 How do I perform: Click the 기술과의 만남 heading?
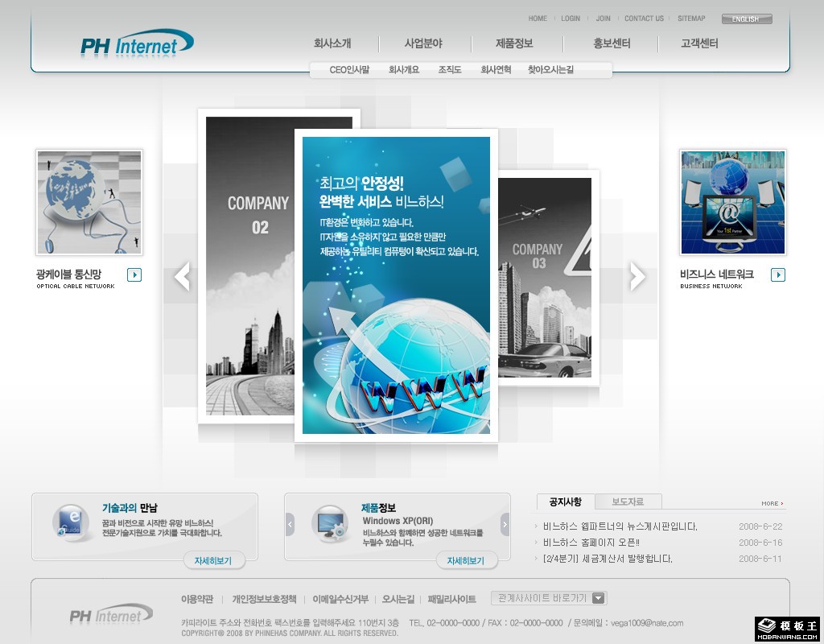click(130, 508)
